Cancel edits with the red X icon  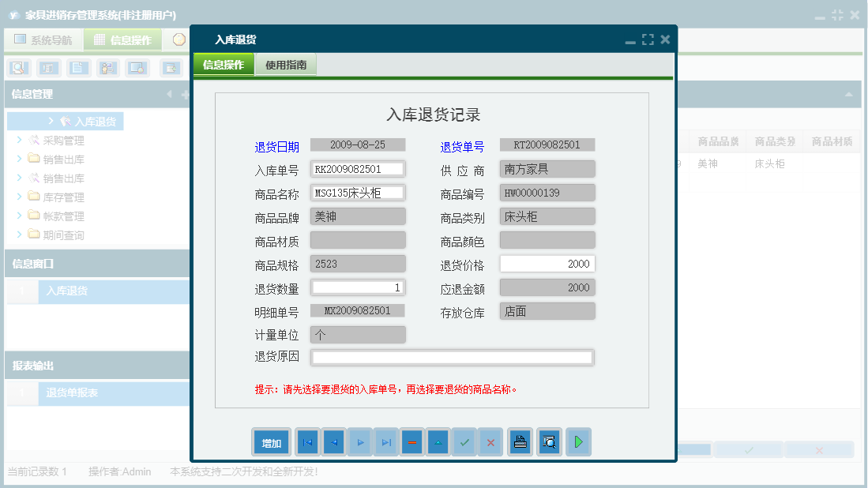pyautogui.click(x=490, y=441)
